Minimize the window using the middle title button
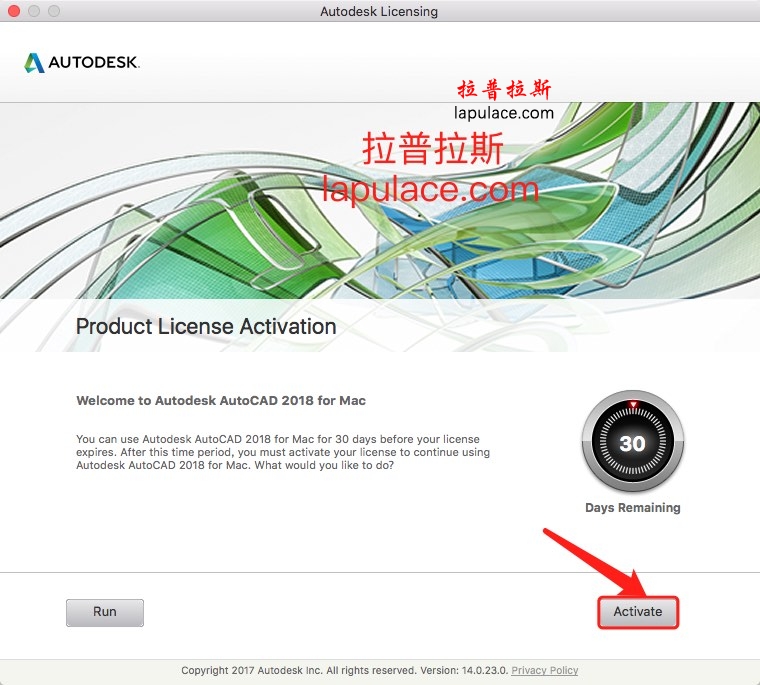Image resolution: width=760 pixels, height=685 pixels. click(x=34, y=11)
